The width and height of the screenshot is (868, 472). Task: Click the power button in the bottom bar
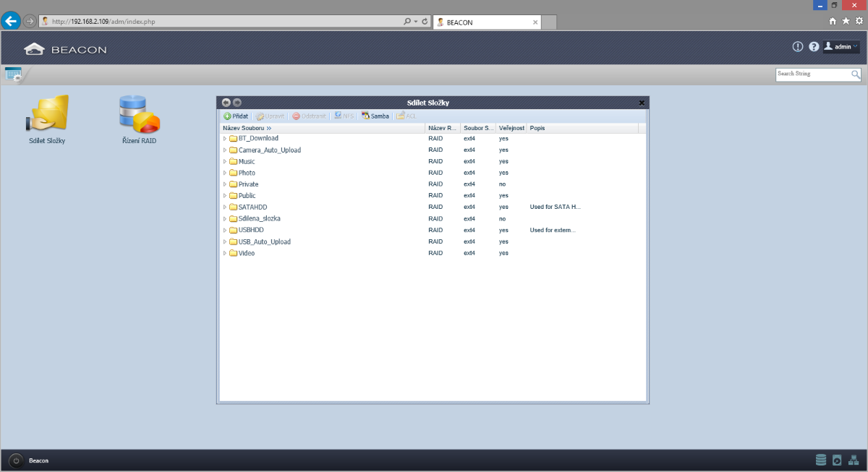pyautogui.click(x=16, y=460)
